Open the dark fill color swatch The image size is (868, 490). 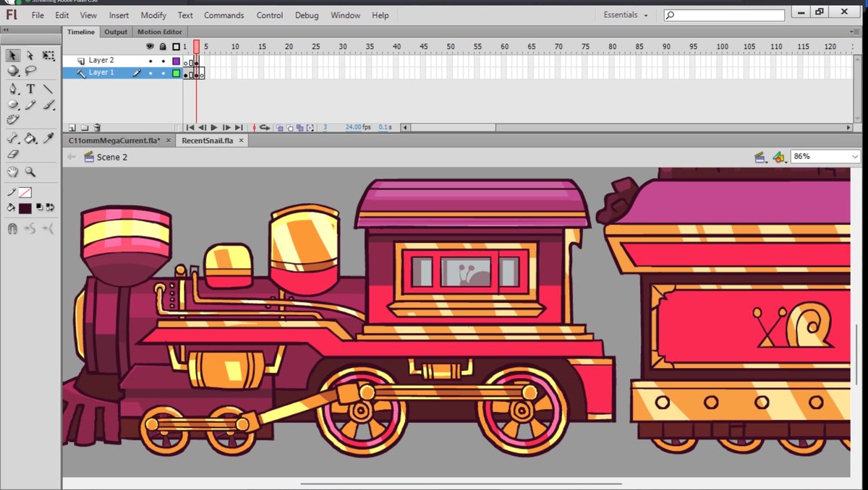point(25,208)
